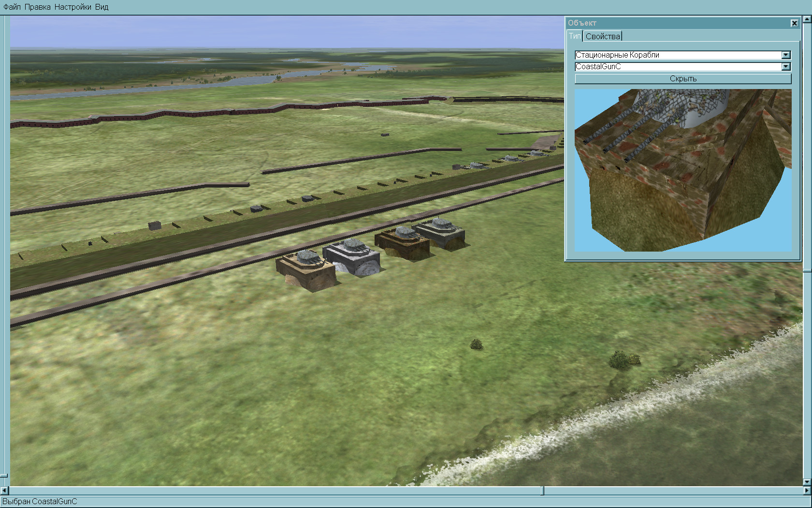The image size is (812, 508).
Task: Click the Скрыть button
Action: point(683,79)
